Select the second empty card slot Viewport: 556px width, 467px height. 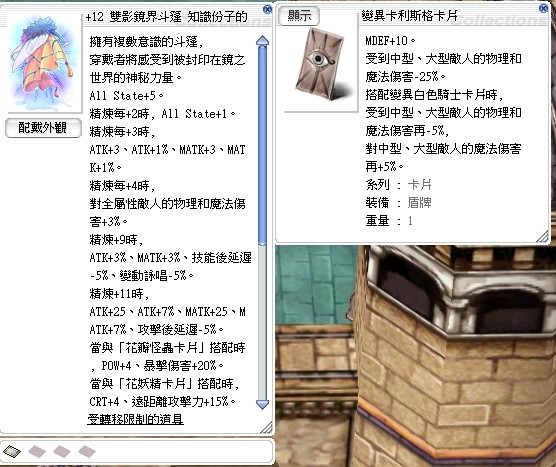pos(37,451)
